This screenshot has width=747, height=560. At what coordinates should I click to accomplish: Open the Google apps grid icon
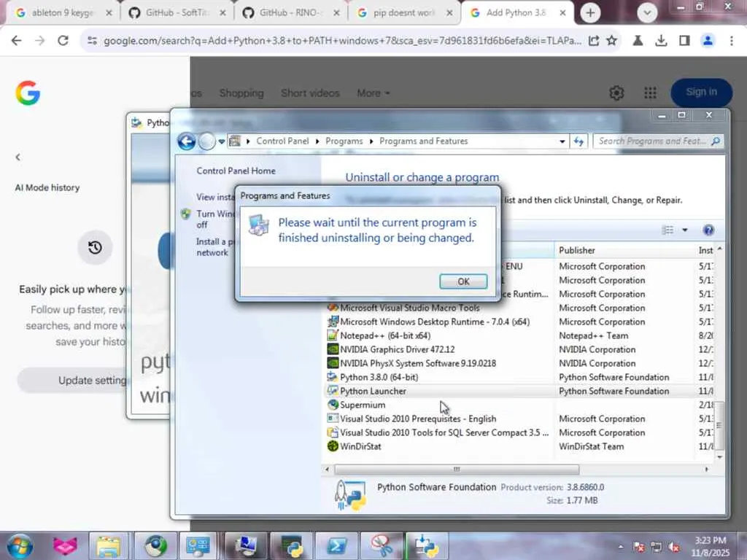click(x=650, y=93)
